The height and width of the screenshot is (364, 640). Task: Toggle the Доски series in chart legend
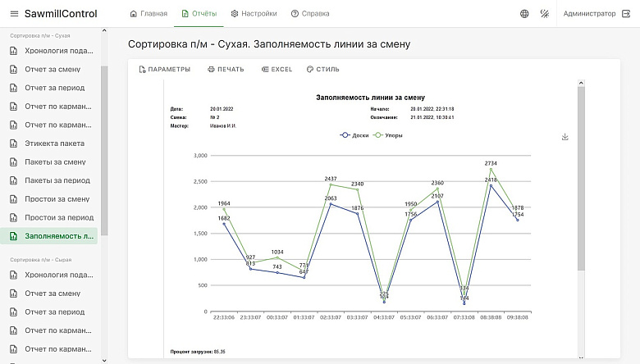tap(354, 135)
